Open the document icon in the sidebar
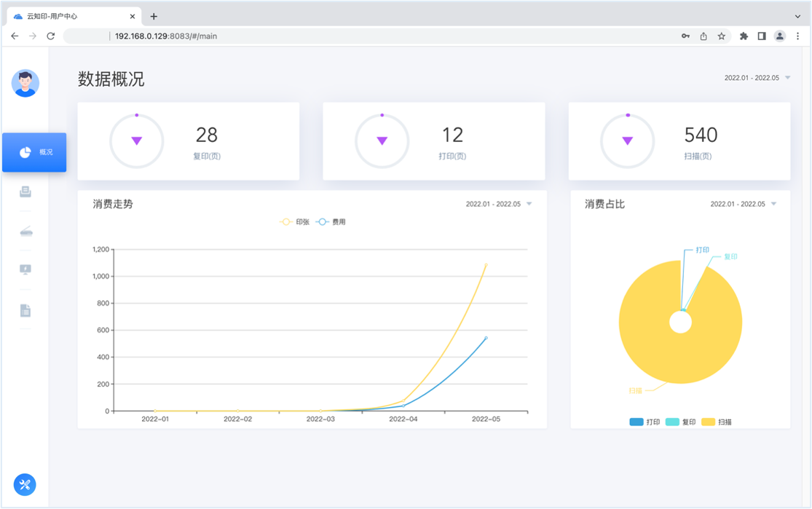 pos(25,311)
